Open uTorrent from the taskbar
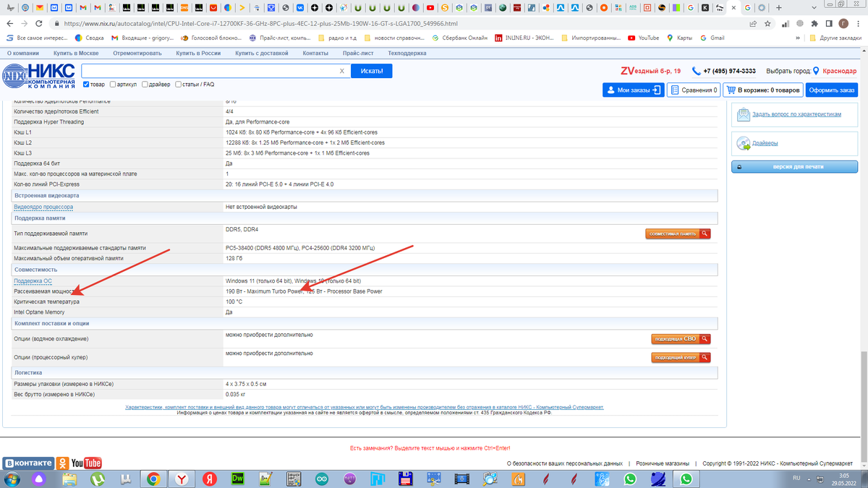Image resolution: width=868 pixels, height=488 pixels. pyautogui.click(x=98, y=479)
